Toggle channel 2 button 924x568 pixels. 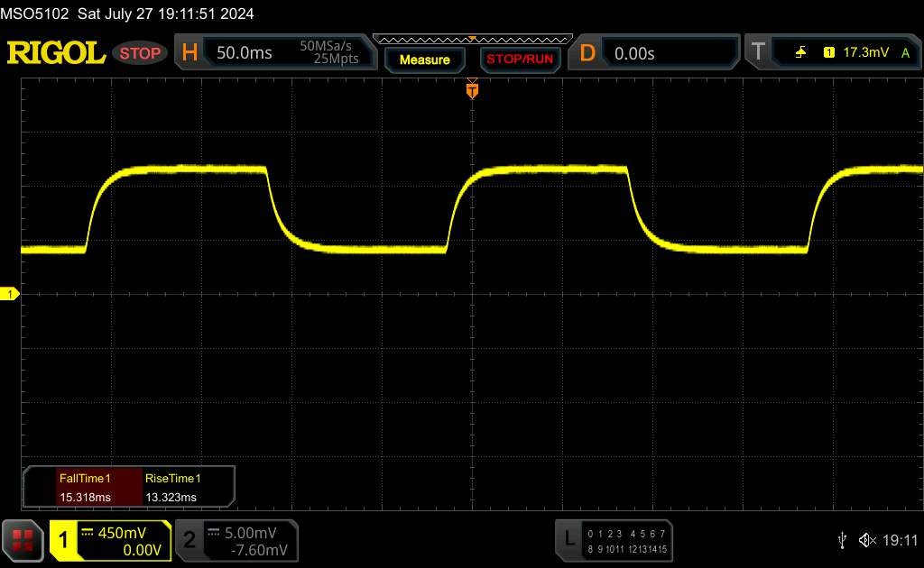189,540
